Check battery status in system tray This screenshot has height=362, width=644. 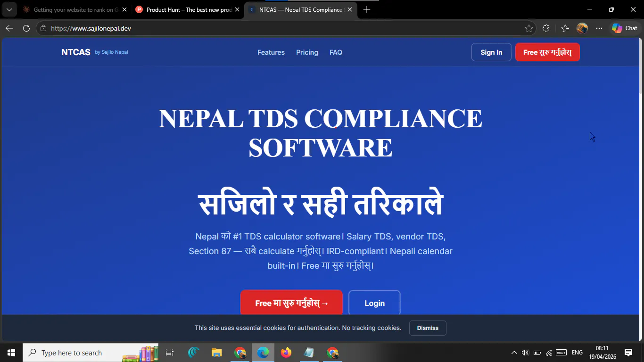coord(537,353)
